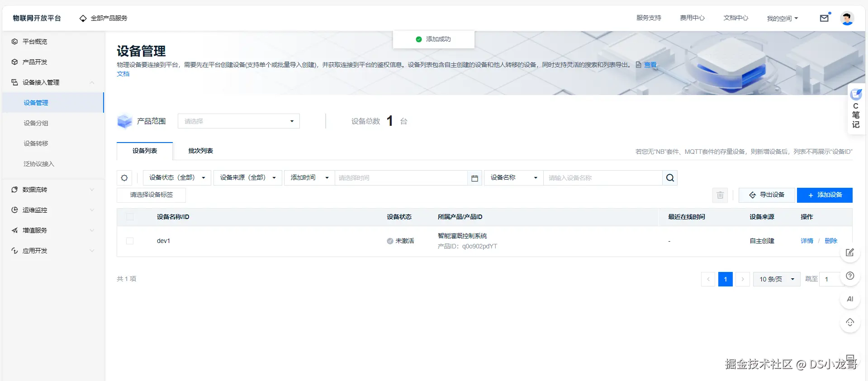Viewport: 868px width, 381px height.
Task: Click the 全部产品服务 diamond icon
Action: tap(83, 19)
